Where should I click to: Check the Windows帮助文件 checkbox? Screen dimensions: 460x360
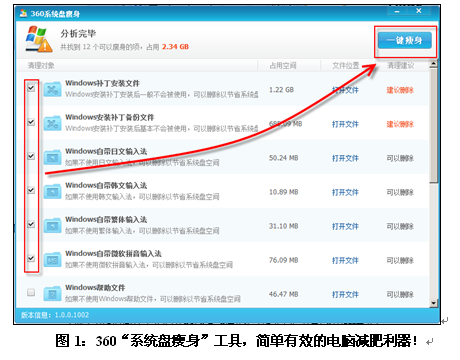click(x=31, y=292)
